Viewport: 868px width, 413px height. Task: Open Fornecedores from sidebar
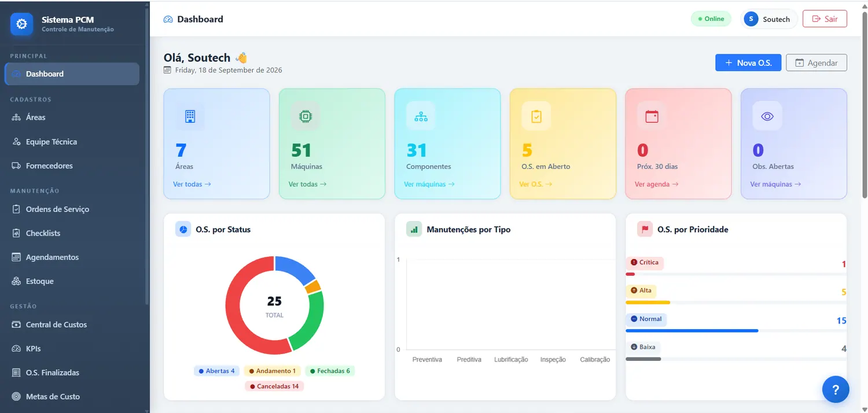click(x=72, y=166)
